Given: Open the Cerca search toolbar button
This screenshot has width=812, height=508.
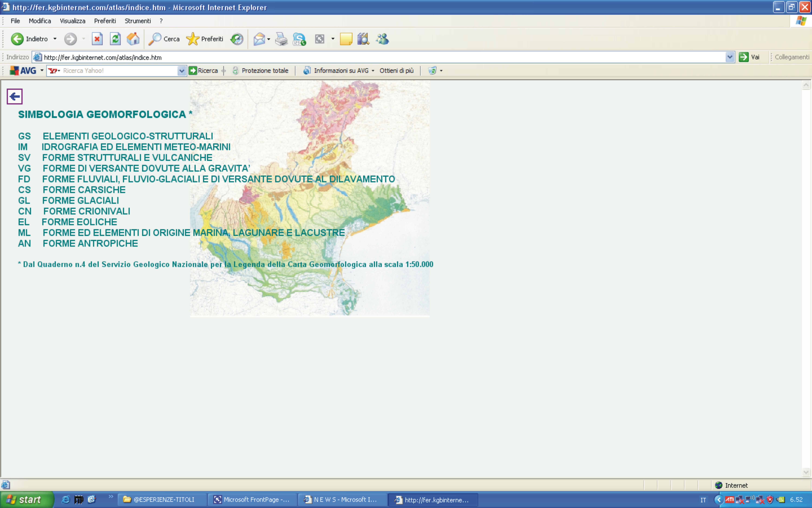Looking at the screenshot, I should tap(164, 39).
